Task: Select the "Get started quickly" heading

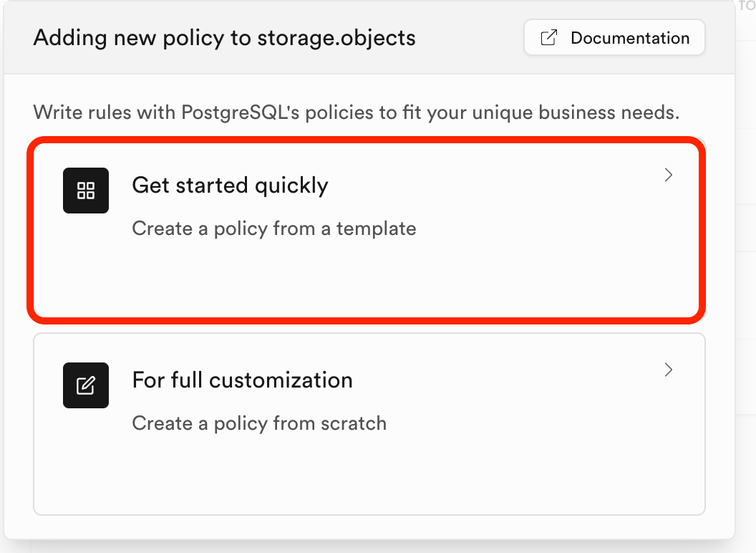Action: coord(230,185)
